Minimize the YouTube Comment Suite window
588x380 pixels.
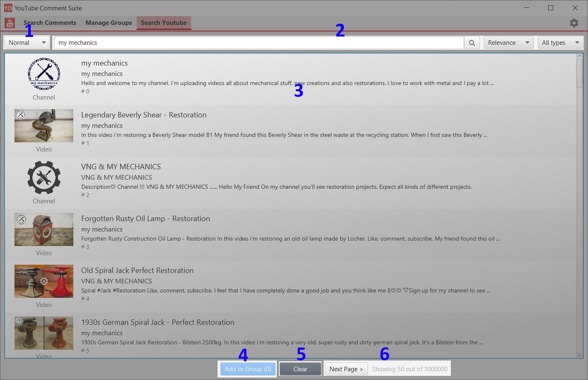click(x=527, y=8)
